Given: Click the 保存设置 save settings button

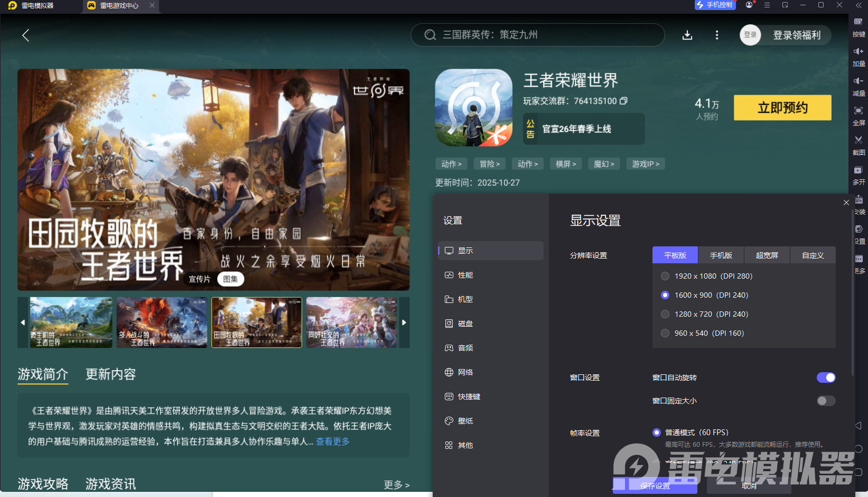Looking at the screenshot, I should [655, 484].
